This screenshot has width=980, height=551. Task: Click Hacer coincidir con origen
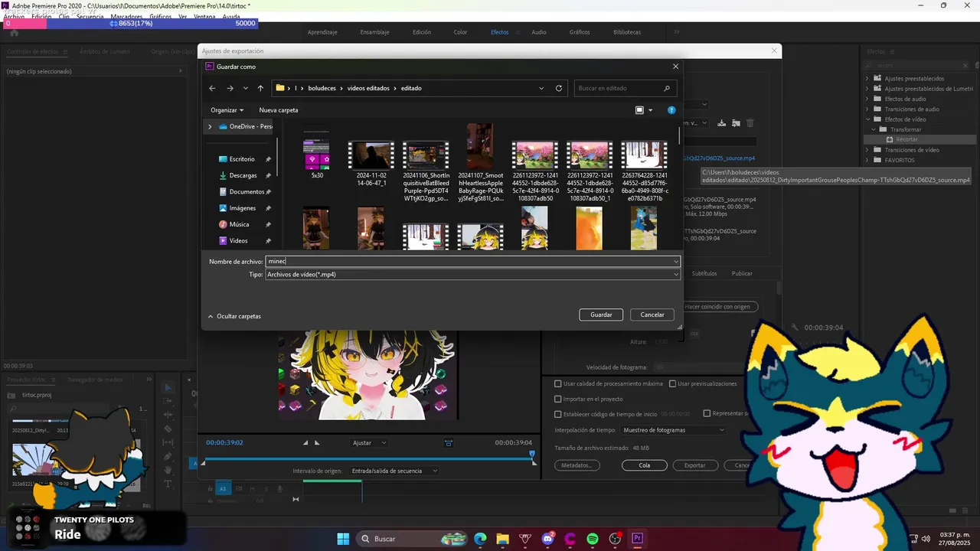(x=717, y=306)
